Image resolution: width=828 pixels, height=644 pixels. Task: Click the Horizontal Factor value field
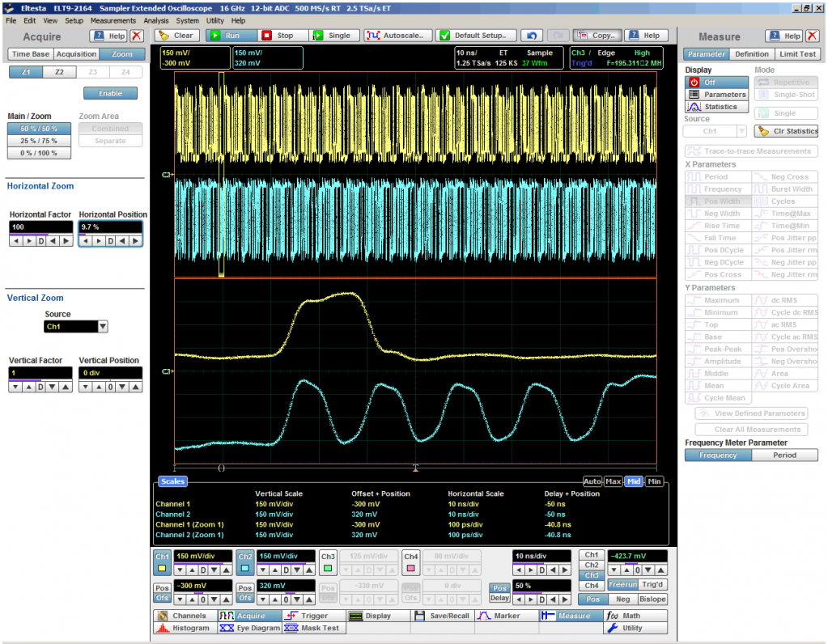point(40,227)
